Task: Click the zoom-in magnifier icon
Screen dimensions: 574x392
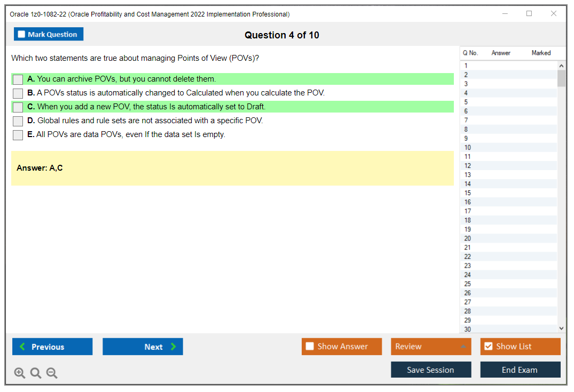Action: coord(19,373)
